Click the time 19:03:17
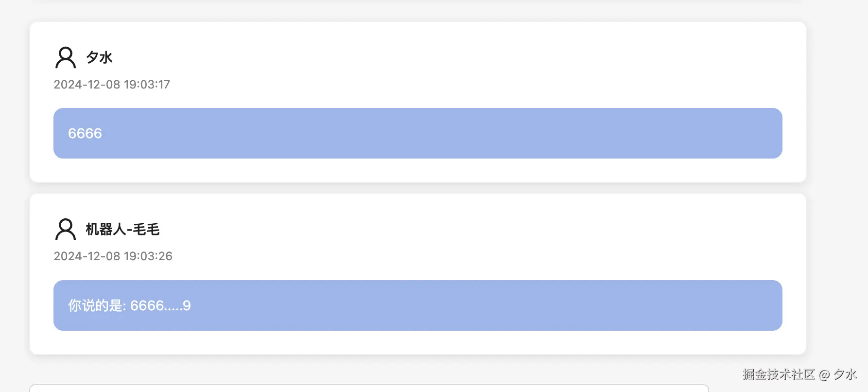Viewport: 868px width, 392px height. coord(147,85)
